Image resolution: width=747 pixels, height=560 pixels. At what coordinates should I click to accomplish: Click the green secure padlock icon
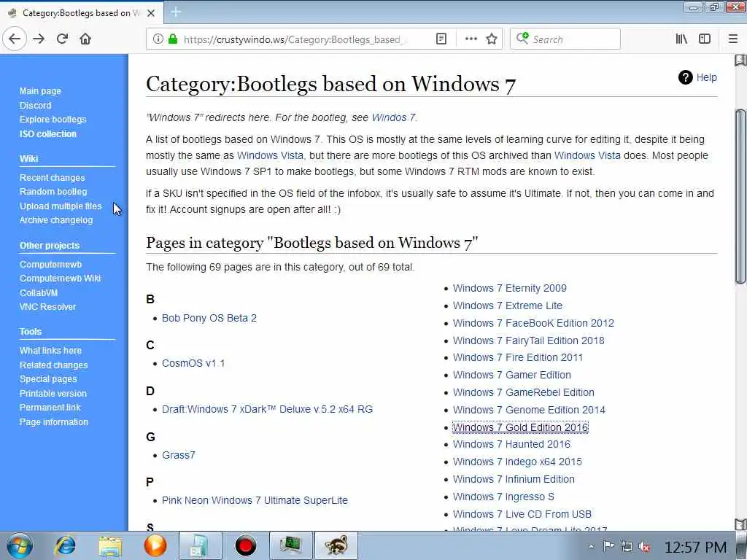pos(173,39)
